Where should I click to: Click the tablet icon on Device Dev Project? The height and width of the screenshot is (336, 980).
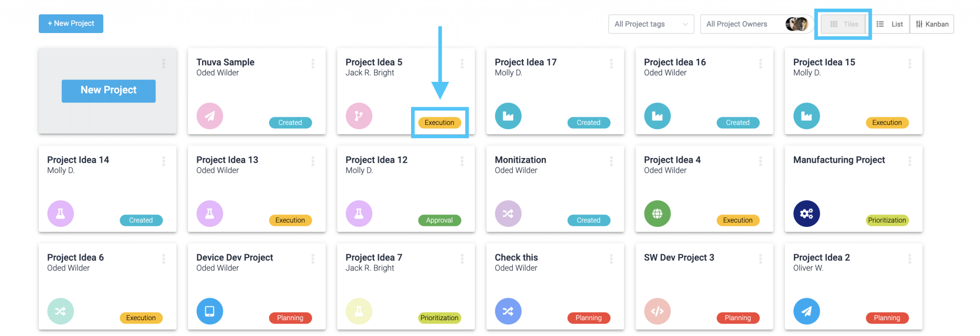point(210,311)
